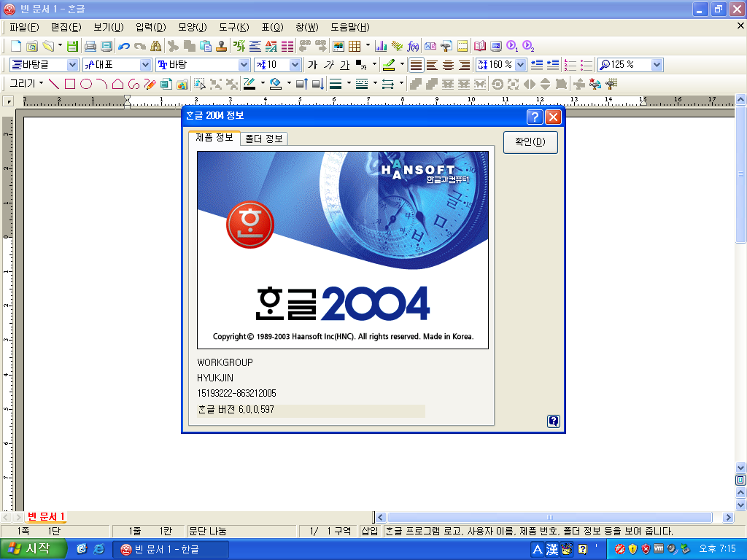Image resolution: width=747 pixels, height=560 pixels.
Task: Undo the last action
Action: [x=124, y=46]
